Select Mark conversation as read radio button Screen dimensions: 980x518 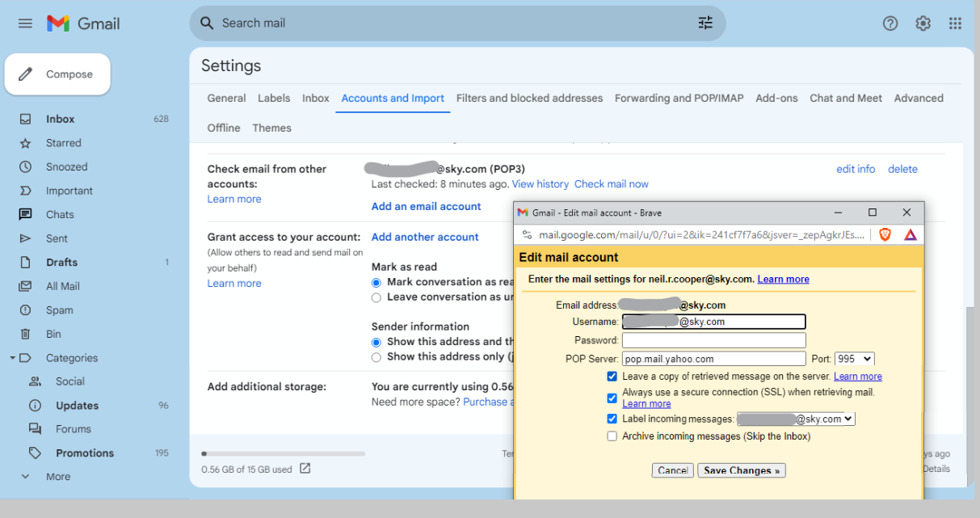pos(376,282)
